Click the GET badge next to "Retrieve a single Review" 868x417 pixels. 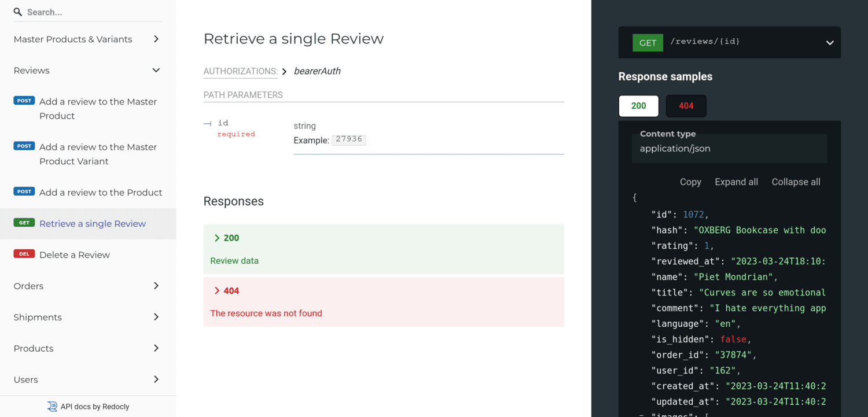(x=24, y=222)
